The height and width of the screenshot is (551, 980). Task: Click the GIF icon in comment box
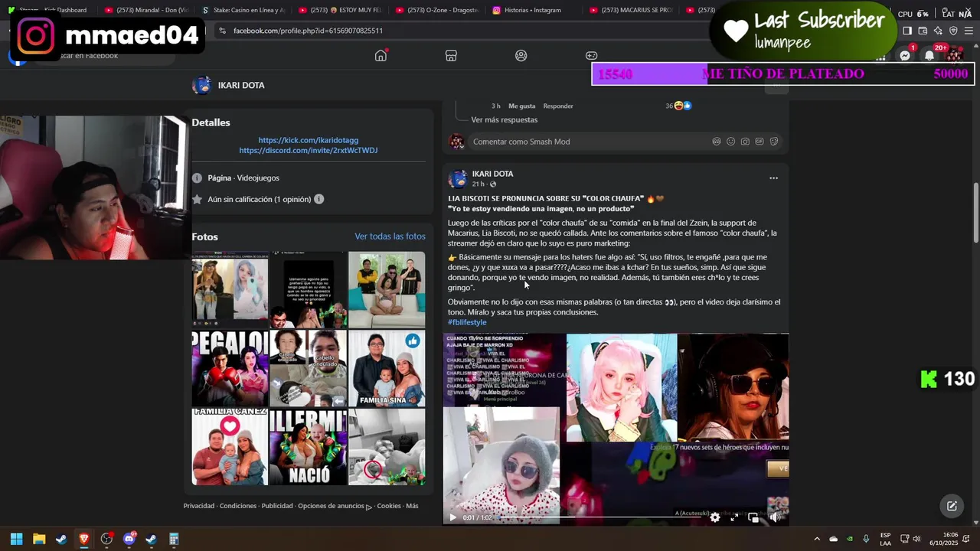[x=759, y=142]
